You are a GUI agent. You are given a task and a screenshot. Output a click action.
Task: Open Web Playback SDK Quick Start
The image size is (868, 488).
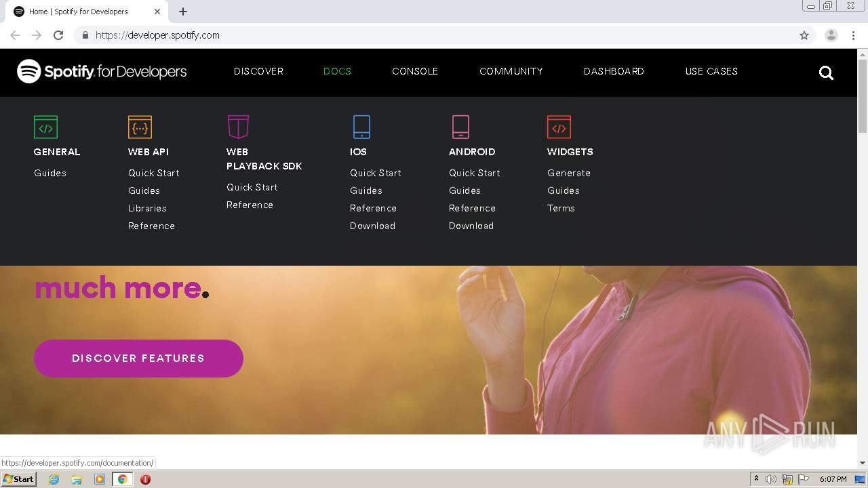coord(252,187)
